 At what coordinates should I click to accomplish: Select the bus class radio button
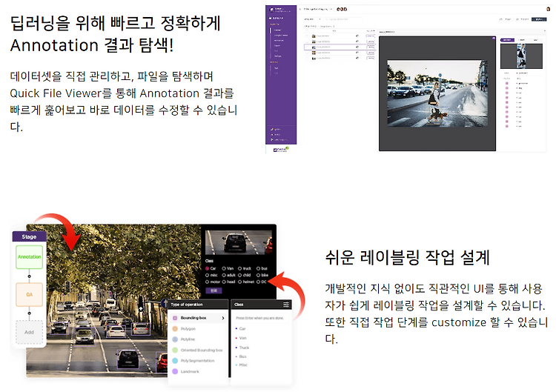coord(259,269)
